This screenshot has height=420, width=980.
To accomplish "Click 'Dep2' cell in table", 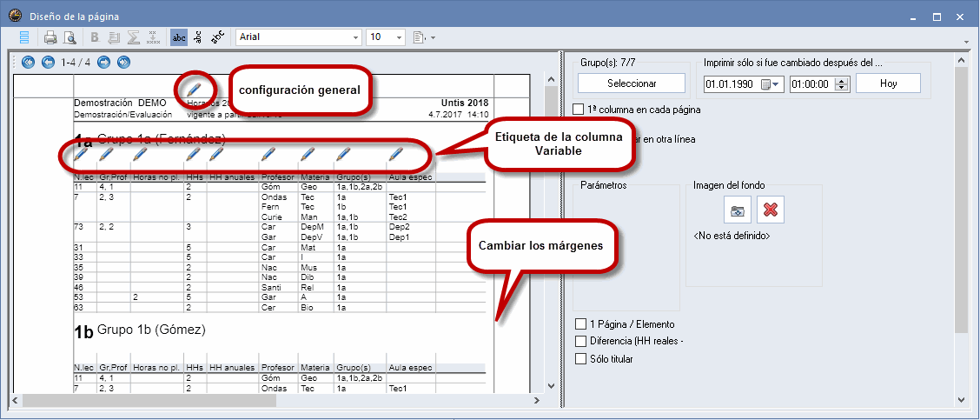I will tap(398, 227).
